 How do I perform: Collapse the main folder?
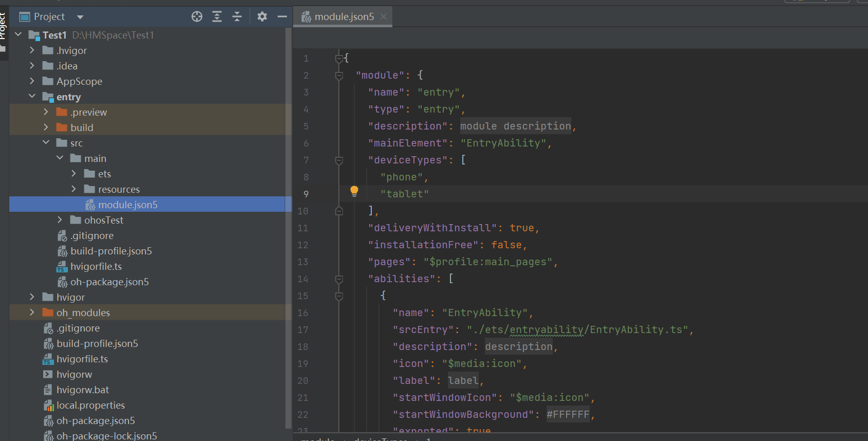click(x=60, y=158)
